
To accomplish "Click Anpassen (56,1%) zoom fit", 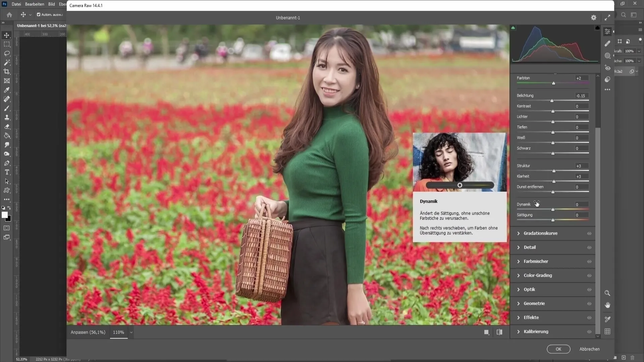I will coord(88,332).
